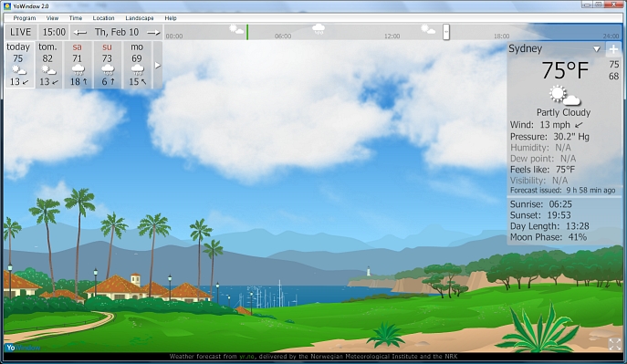Viewport: 627px width, 364px height.
Task: Click the 15:00 time button
Action: click(x=54, y=32)
